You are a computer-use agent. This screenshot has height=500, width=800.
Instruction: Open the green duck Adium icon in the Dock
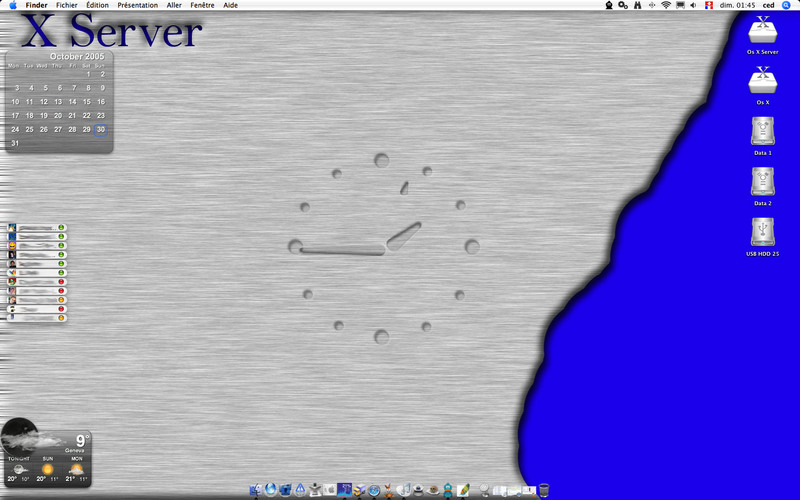click(x=447, y=490)
